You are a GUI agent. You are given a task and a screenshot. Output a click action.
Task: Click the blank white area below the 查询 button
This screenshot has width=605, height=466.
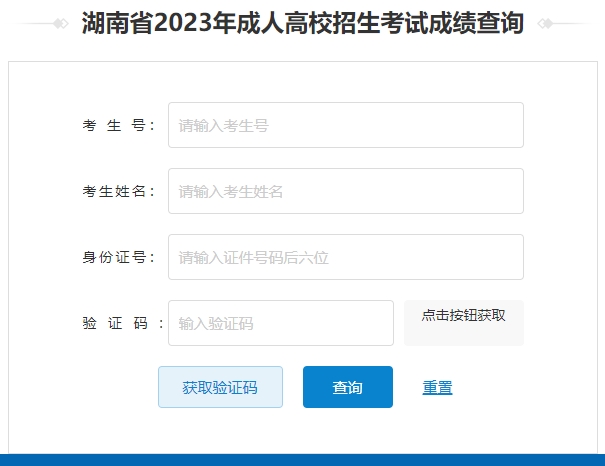[348, 430]
